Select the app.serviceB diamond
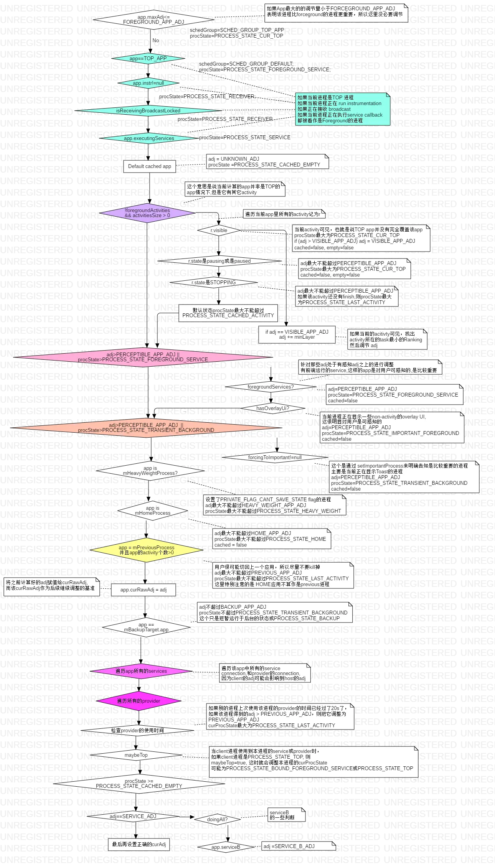 226,847
